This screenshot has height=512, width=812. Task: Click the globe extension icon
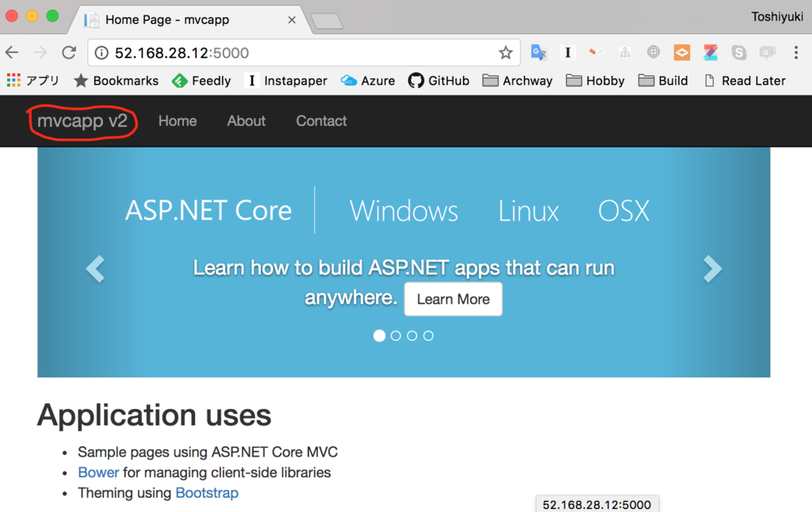pos(653,52)
